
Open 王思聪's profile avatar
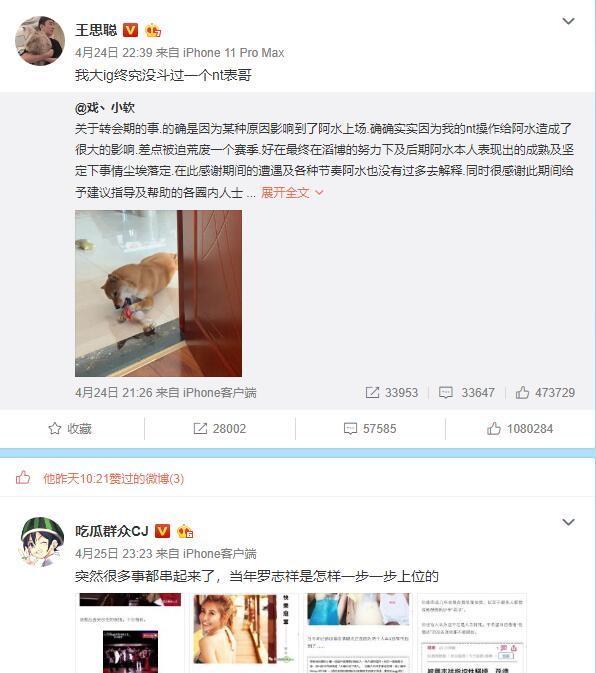(40, 41)
